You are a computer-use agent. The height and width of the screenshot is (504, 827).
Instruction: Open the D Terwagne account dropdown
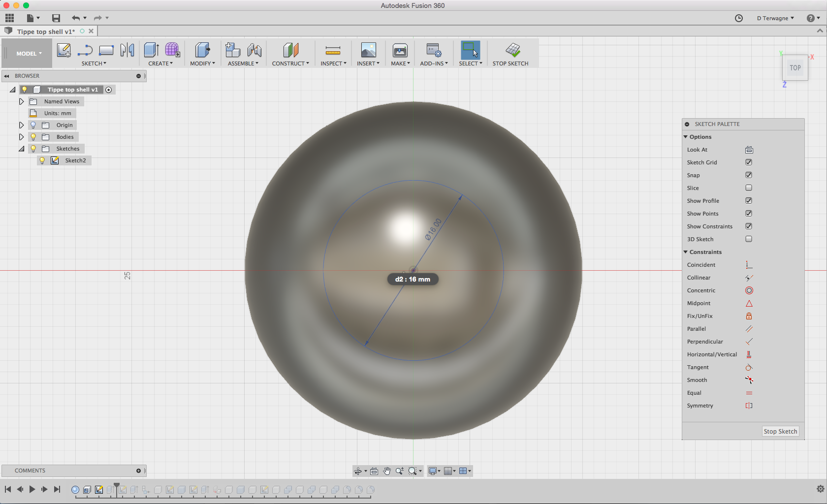(775, 18)
